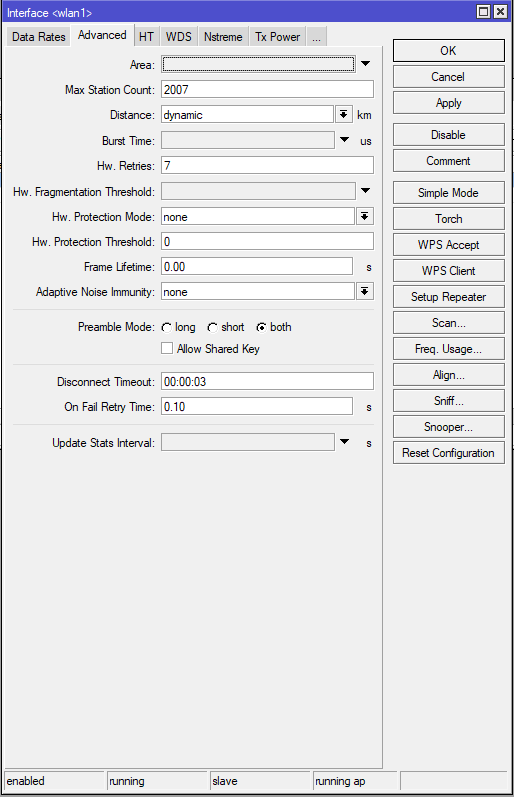Open Freq. Usage... tool
514x797 pixels.
[448, 349]
